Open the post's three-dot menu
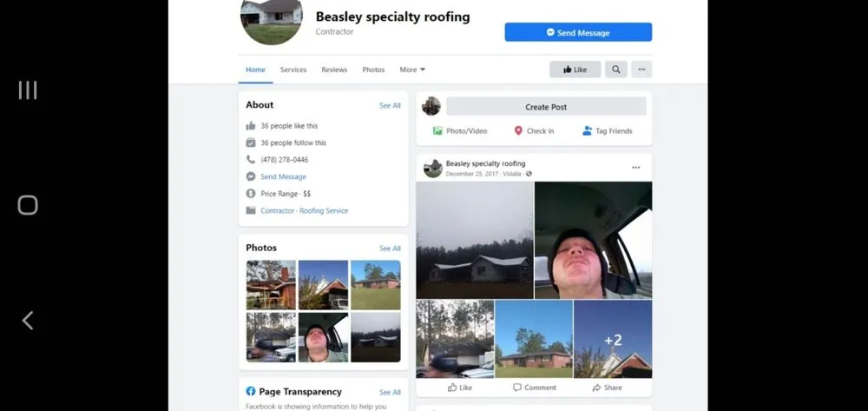868x411 pixels. pos(636,168)
